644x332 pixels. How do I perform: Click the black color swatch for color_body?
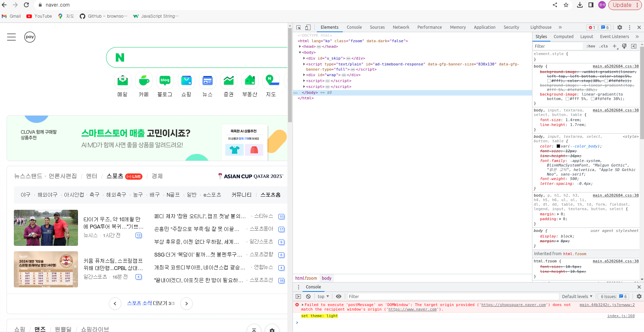(558, 146)
